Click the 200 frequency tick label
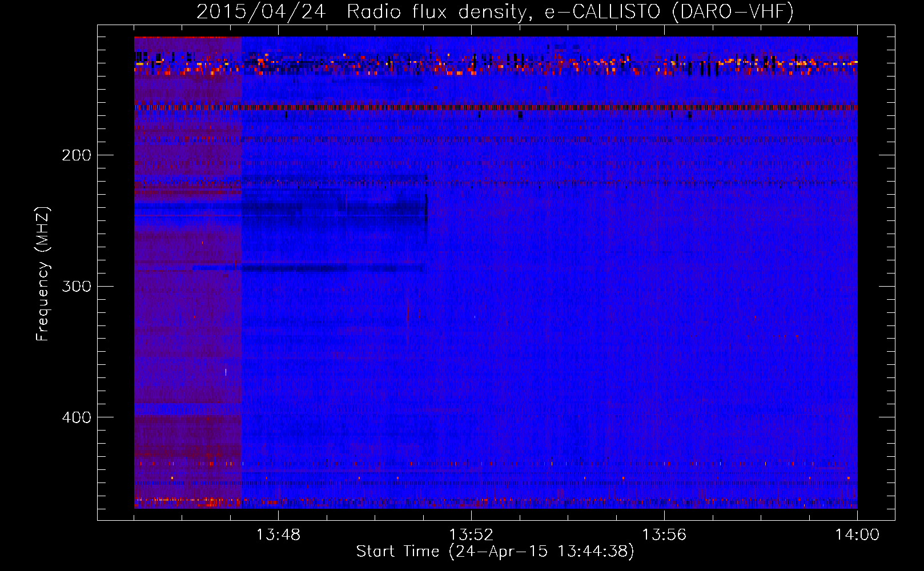The height and width of the screenshot is (571, 924). (77, 155)
